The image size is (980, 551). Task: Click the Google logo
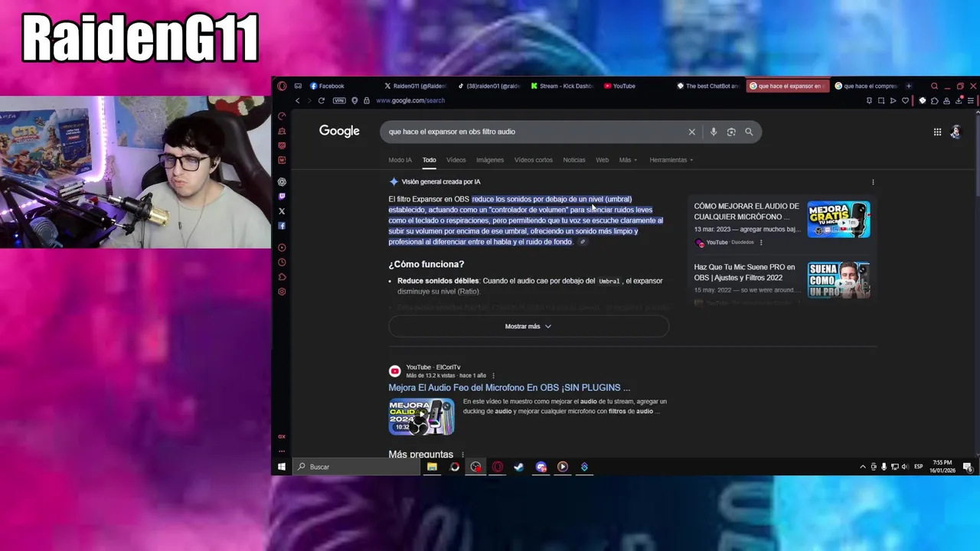(339, 132)
